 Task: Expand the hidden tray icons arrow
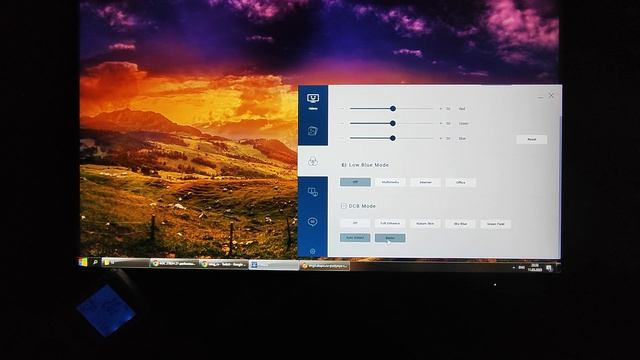click(x=513, y=267)
